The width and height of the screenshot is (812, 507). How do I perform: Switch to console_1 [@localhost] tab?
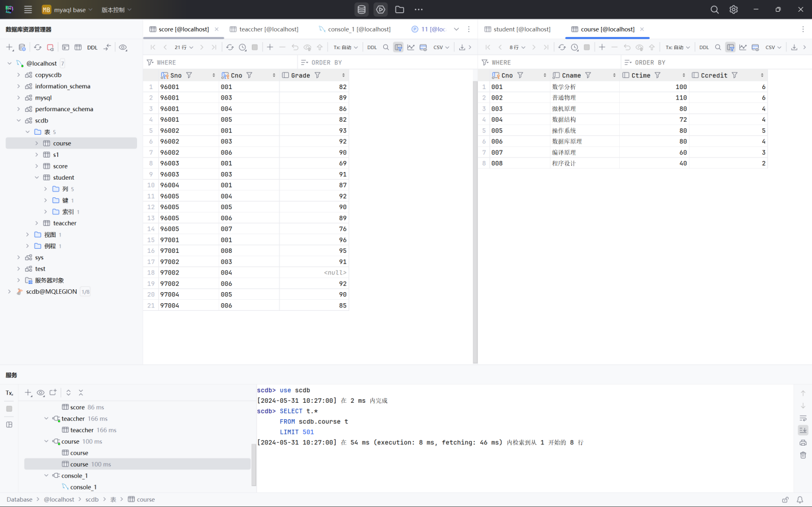coord(354,29)
